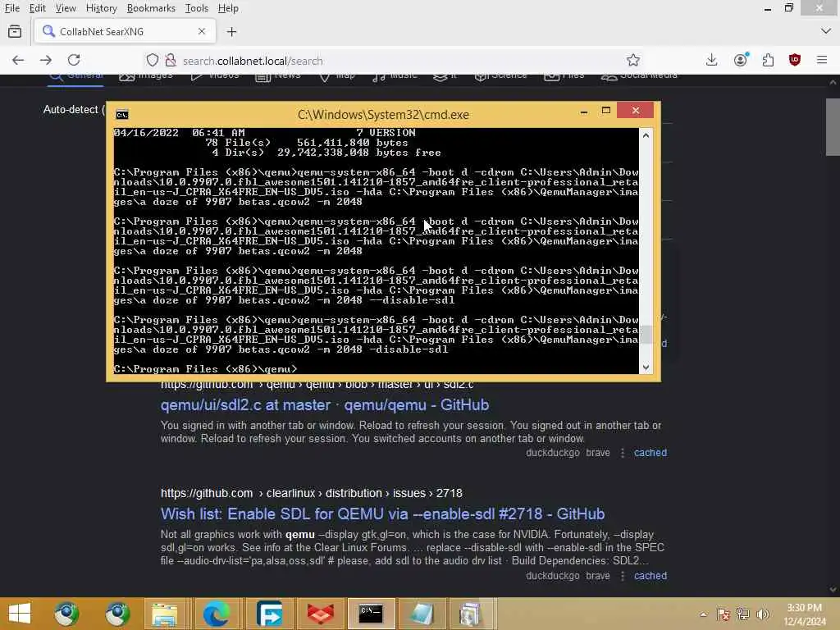This screenshot has width=840, height=630.
Task: Open the red fox-face app on taskbar
Action: point(321,614)
